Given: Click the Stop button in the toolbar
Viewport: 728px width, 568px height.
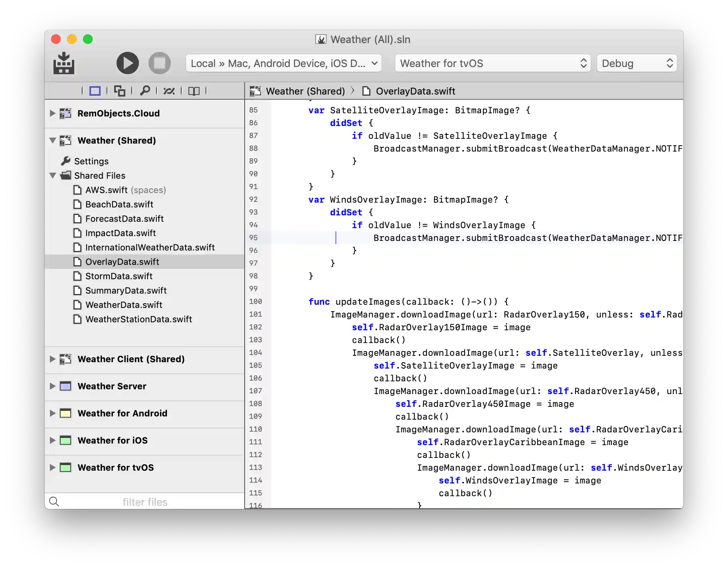Looking at the screenshot, I should pyautogui.click(x=160, y=63).
